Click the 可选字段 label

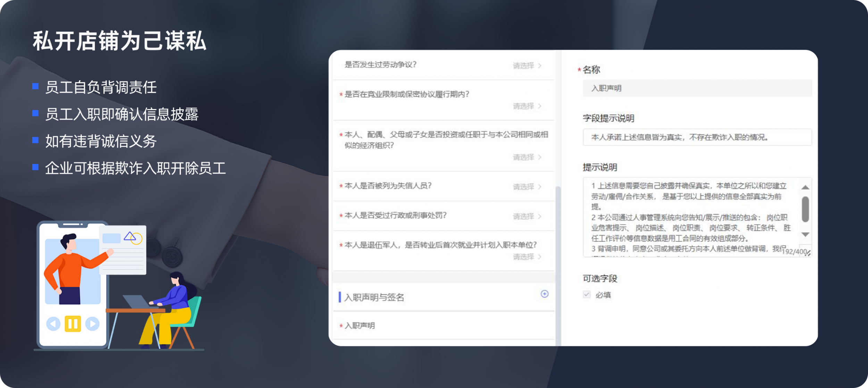pos(600,279)
